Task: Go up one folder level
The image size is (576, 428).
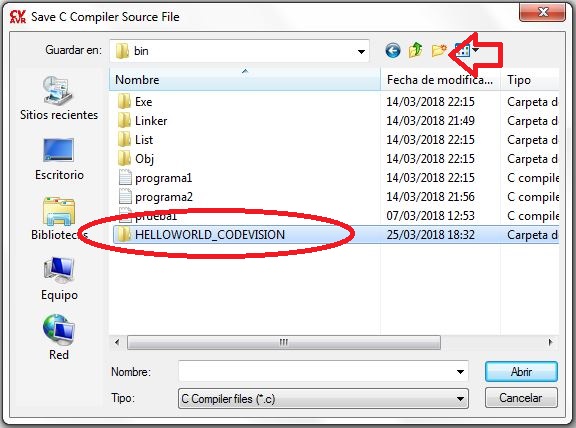Action: click(x=415, y=50)
